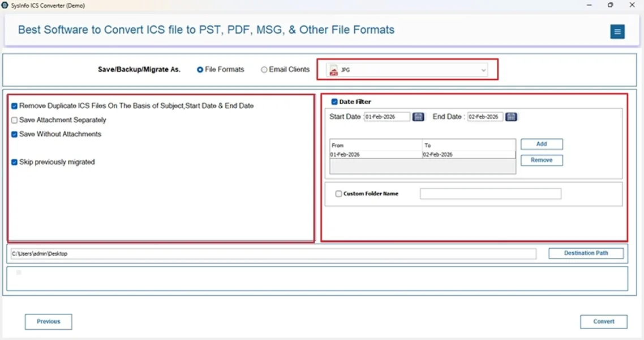Open the Start Date calendar picker icon
The height and width of the screenshot is (340, 644).
pyautogui.click(x=418, y=117)
